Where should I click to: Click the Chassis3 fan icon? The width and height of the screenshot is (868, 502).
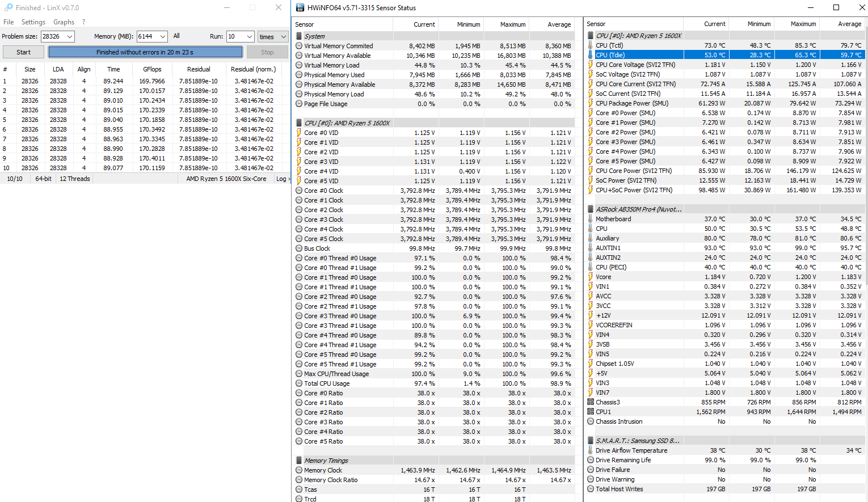coord(591,402)
